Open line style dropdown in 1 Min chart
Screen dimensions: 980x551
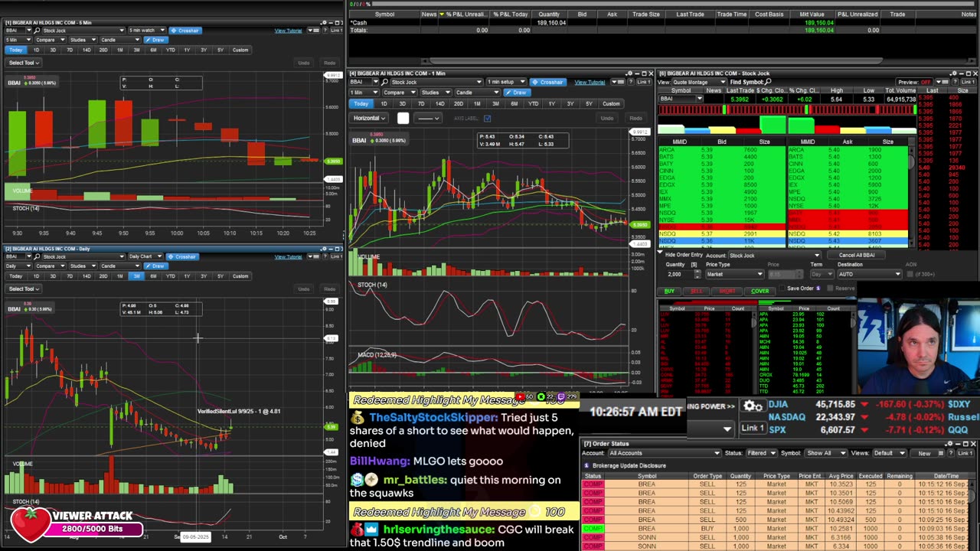(x=428, y=118)
